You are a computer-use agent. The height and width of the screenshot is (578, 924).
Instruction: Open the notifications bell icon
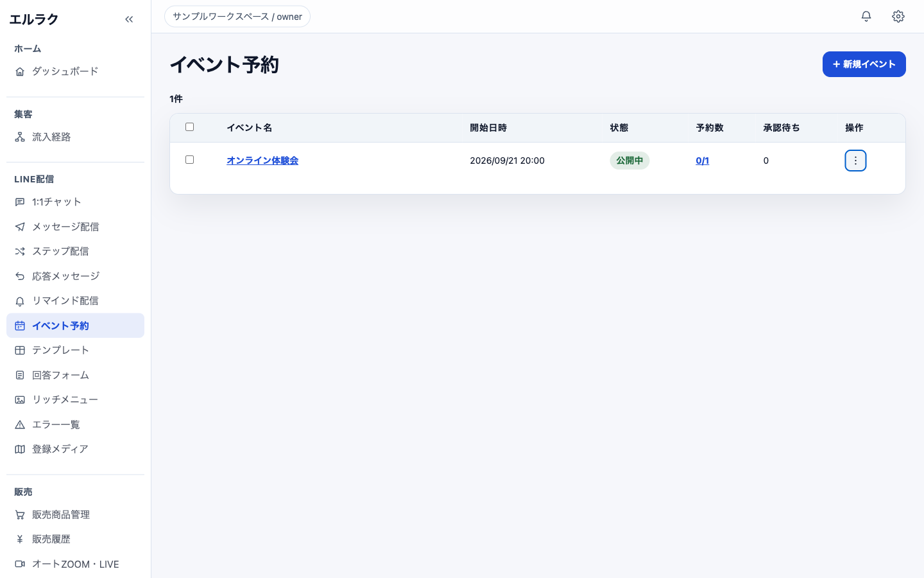point(866,16)
